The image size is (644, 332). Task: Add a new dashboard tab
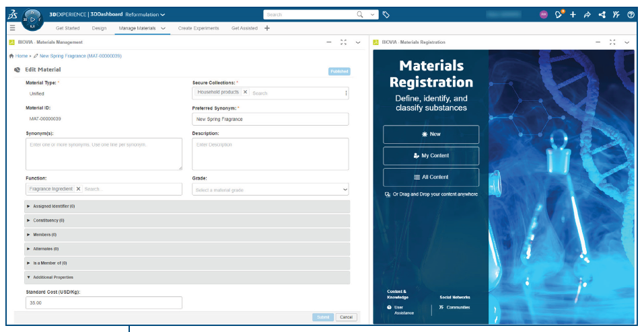coord(267,28)
